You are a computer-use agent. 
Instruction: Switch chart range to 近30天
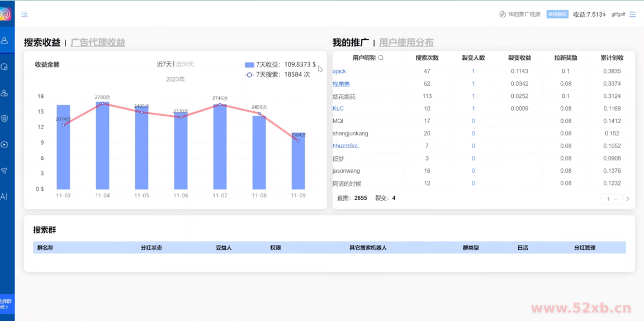pos(185,64)
